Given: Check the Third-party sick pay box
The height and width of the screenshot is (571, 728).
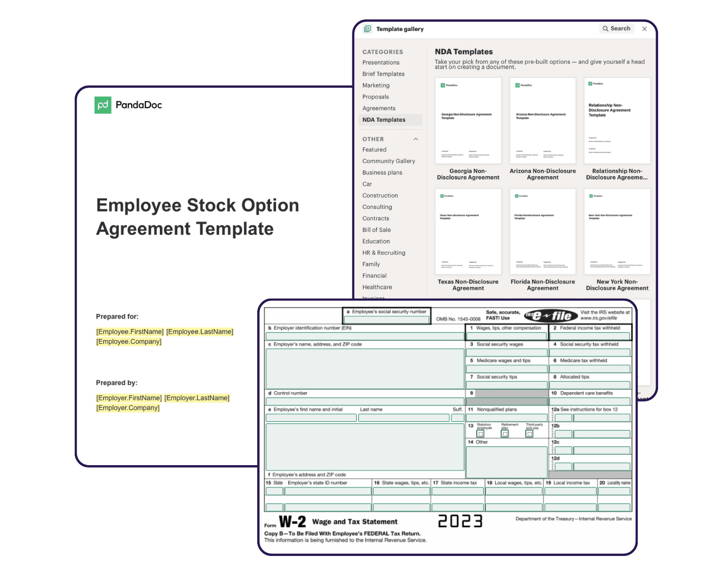Looking at the screenshot, I should coord(529,434).
